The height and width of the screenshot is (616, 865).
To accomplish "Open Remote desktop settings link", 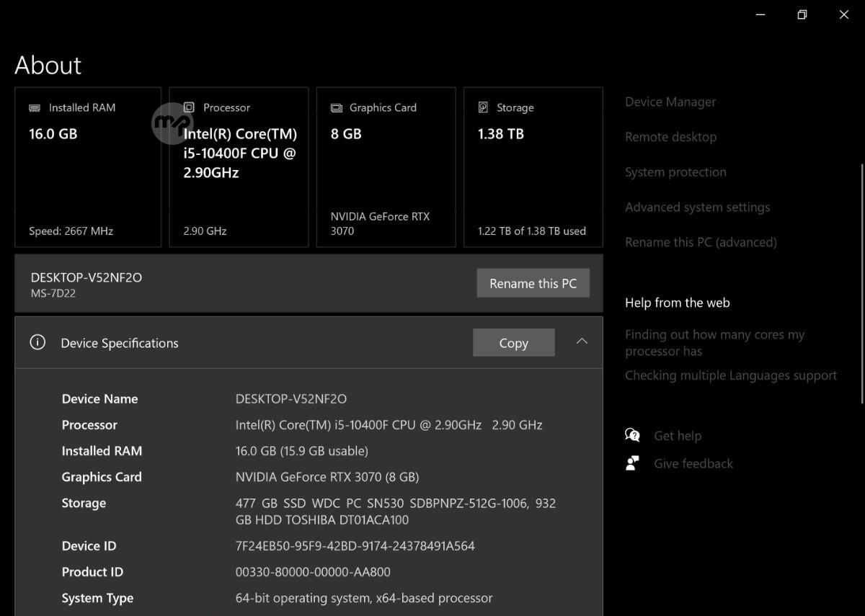I will 670,137.
